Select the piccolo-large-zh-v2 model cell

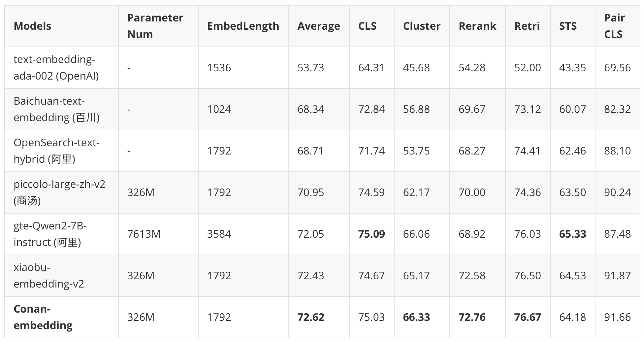click(59, 192)
